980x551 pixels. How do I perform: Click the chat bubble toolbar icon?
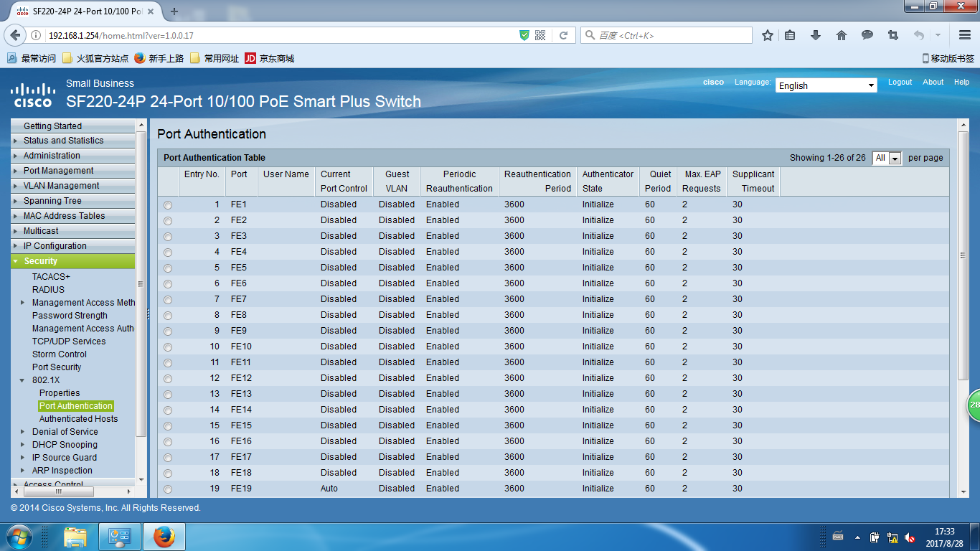tap(867, 35)
